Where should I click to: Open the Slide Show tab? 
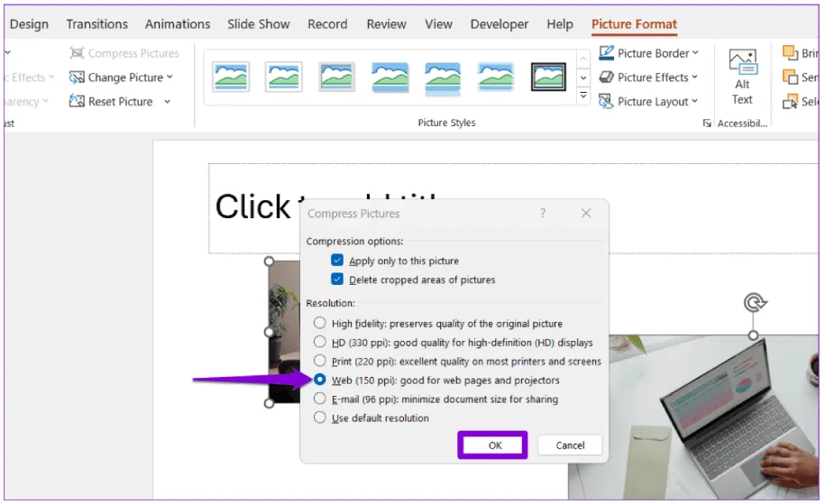pos(259,24)
